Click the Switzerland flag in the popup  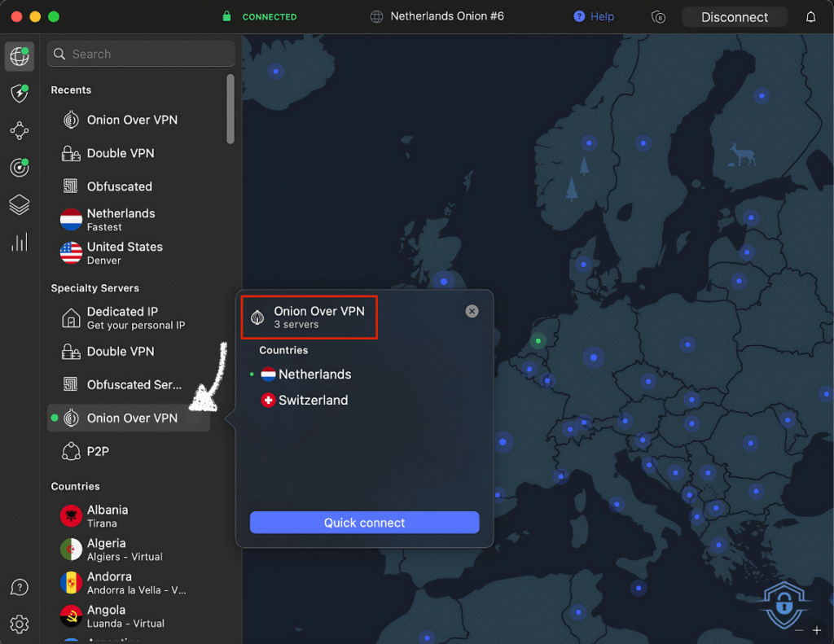[268, 400]
